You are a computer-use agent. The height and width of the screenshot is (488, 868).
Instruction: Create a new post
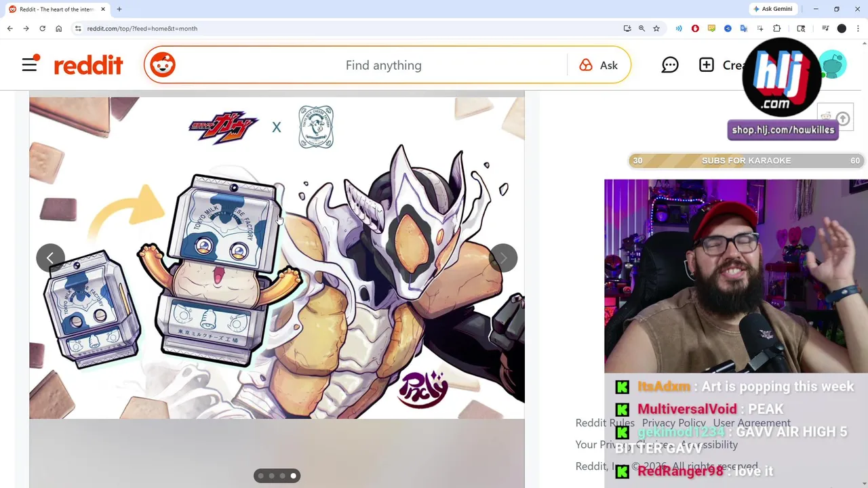(721, 65)
